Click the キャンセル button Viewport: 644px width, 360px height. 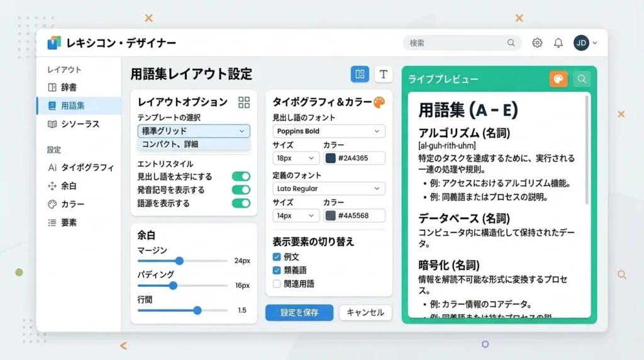click(x=365, y=313)
